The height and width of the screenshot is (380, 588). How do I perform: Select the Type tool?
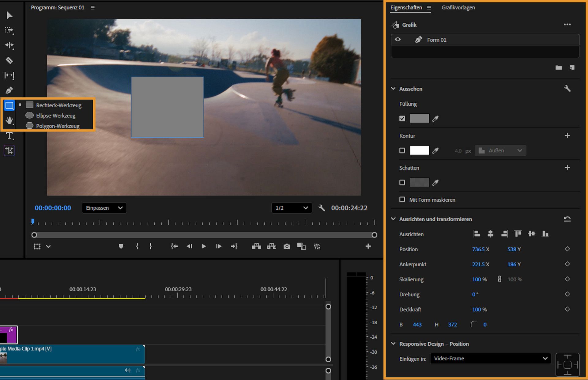tap(9, 136)
